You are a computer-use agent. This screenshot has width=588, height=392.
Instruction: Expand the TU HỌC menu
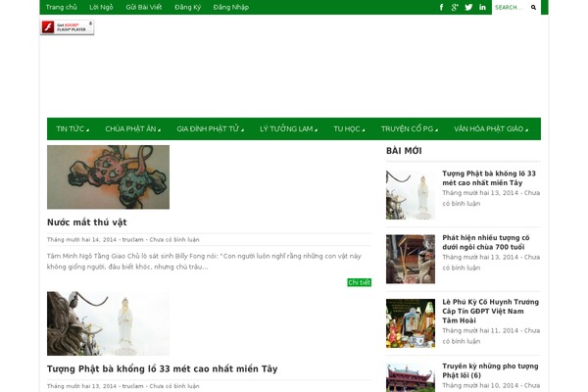pos(349,128)
